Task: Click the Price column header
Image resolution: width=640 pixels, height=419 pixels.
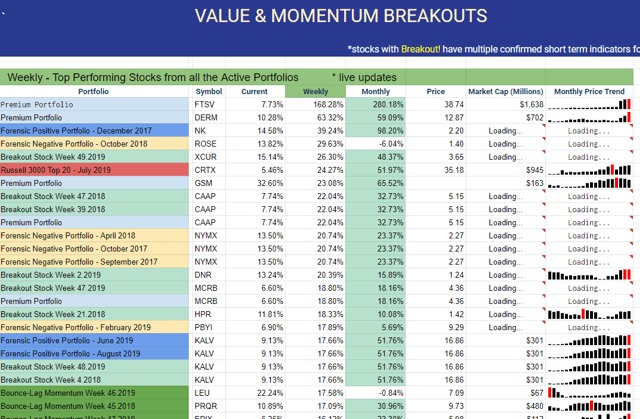Action: pyautogui.click(x=436, y=91)
